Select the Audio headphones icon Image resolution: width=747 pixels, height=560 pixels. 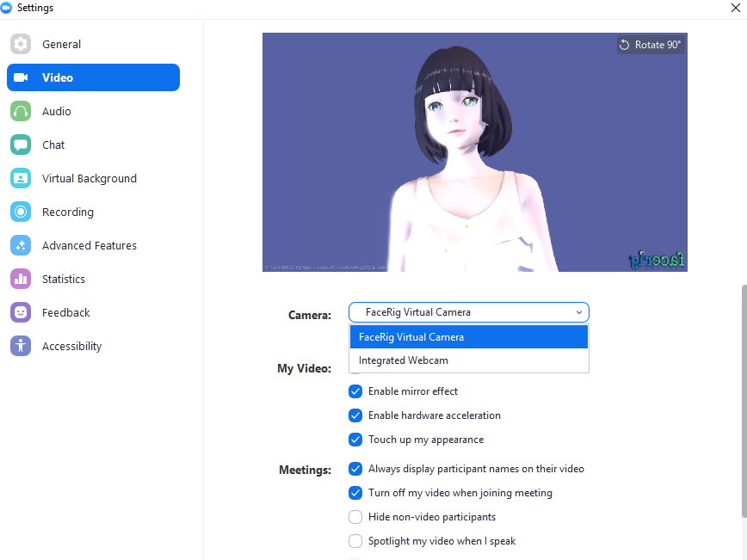21,112
